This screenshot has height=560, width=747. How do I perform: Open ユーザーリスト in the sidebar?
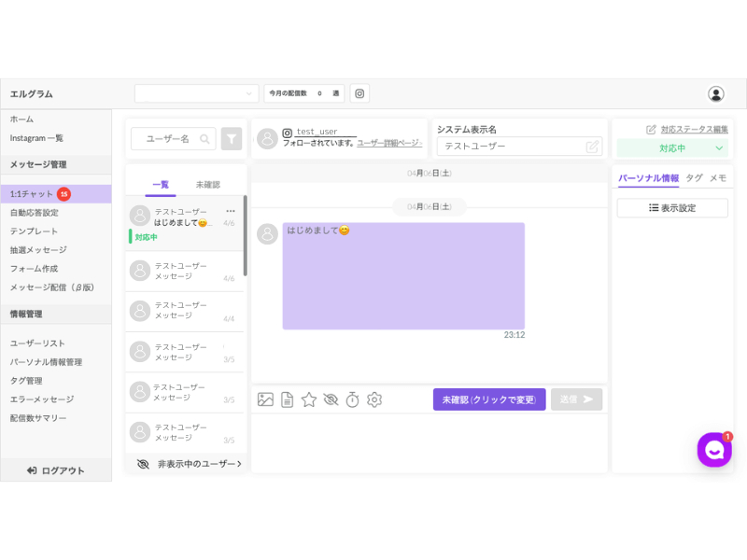click(x=37, y=343)
